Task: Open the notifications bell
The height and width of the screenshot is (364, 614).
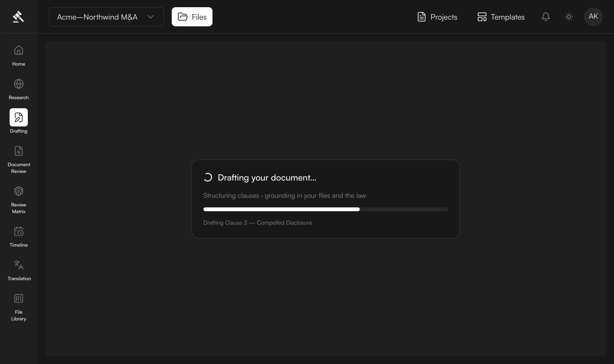Action: point(546,17)
